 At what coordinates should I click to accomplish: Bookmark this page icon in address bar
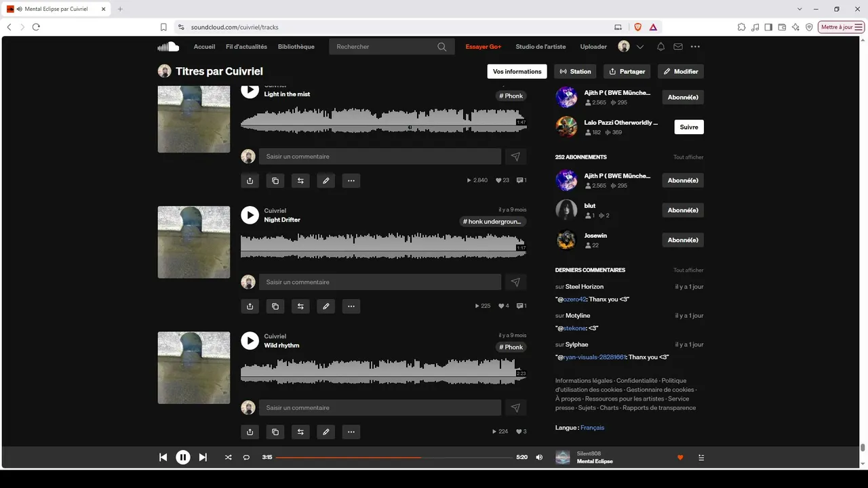[x=163, y=27]
